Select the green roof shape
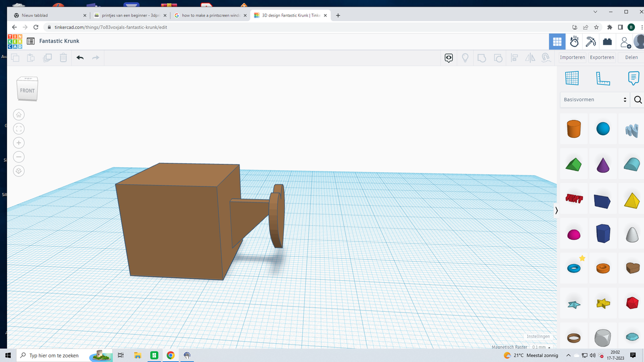Viewport: 644px width, 362px height. point(573,164)
